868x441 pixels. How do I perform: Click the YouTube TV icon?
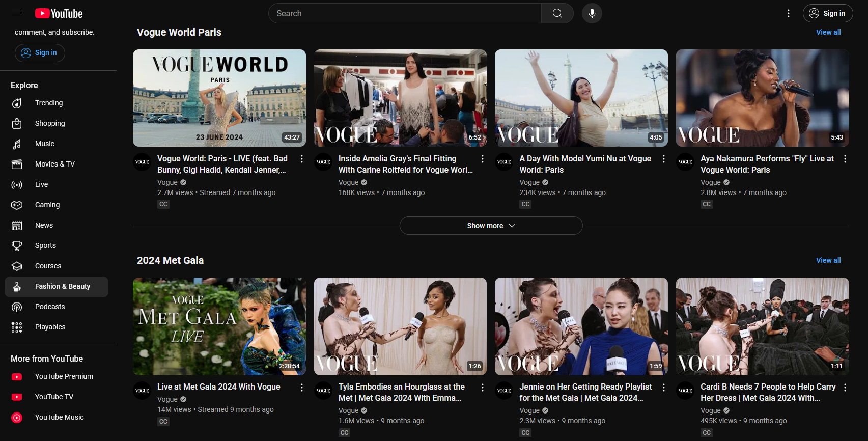pyautogui.click(x=17, y=397)
